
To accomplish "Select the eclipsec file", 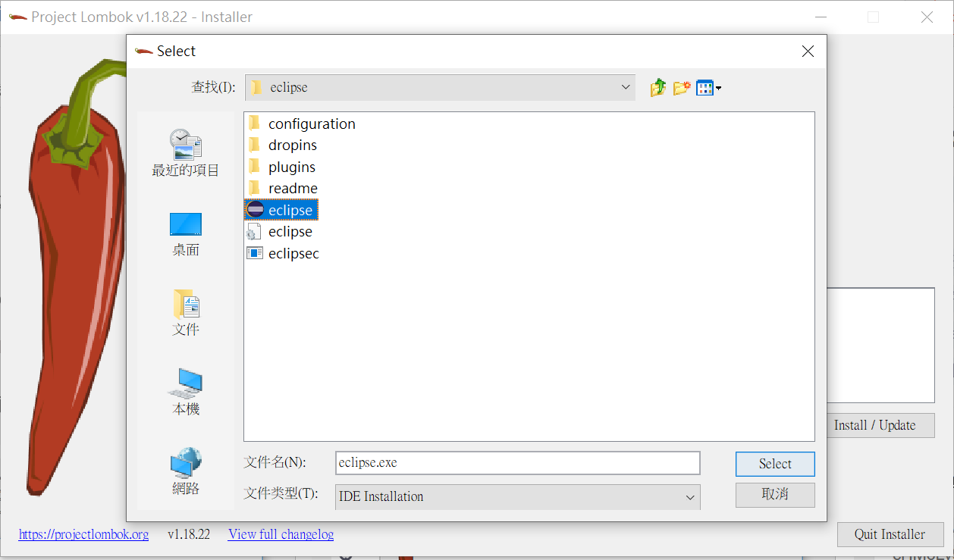I will (x=283, y=253).
